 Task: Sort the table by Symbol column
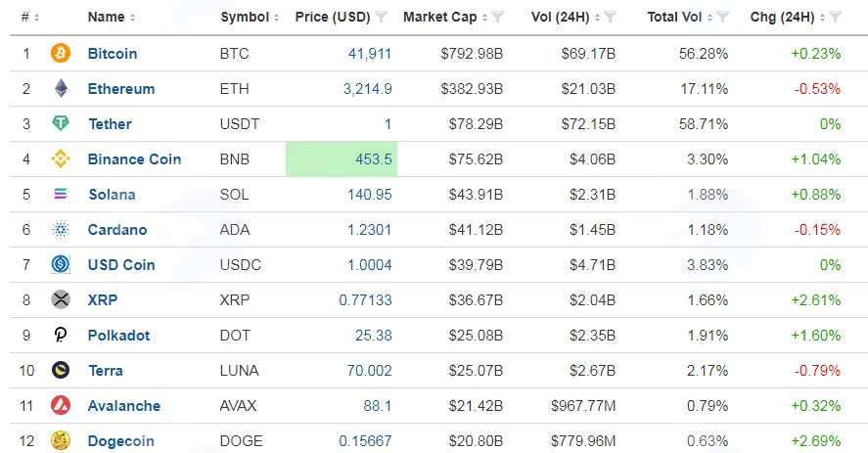pyautogui.click(x=250, y=18)
